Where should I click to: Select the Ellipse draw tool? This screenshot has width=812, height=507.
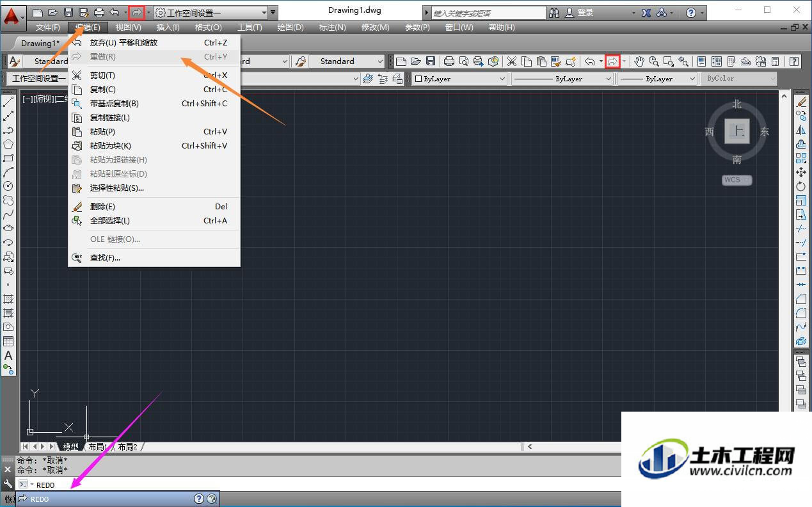(8, 229)
